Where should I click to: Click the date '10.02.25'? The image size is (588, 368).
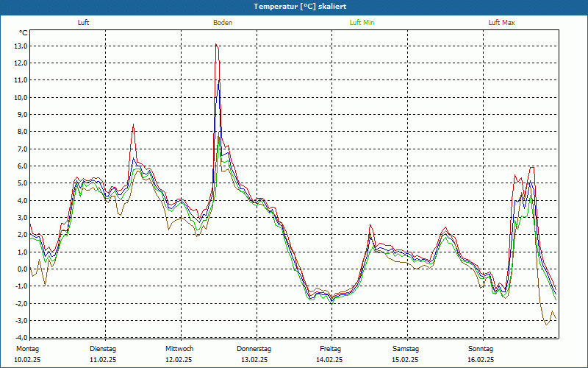(27, 360)
